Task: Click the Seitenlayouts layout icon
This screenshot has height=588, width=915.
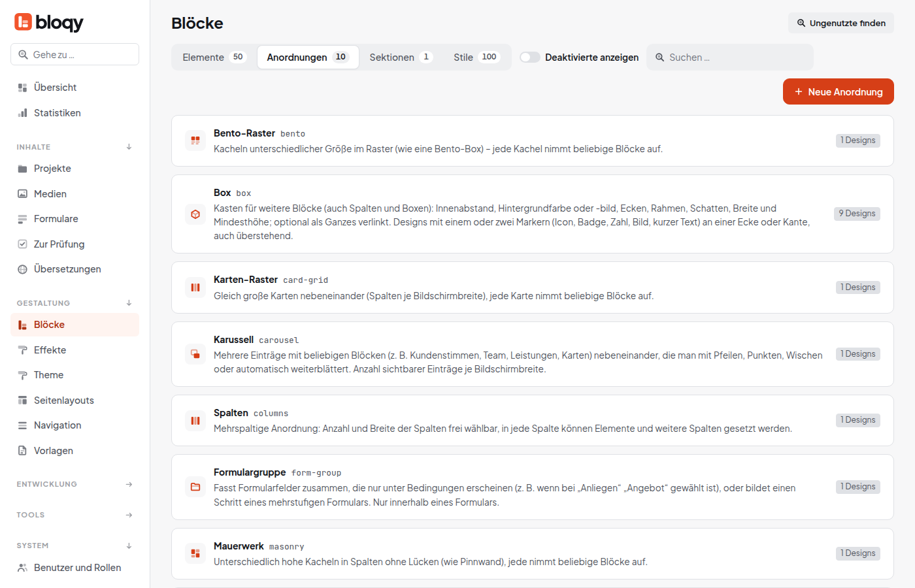Action: pos(22,400)
